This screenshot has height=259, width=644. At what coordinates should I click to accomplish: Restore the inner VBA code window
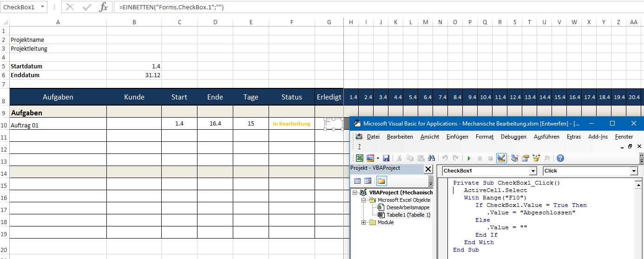[x=630, y=146]
